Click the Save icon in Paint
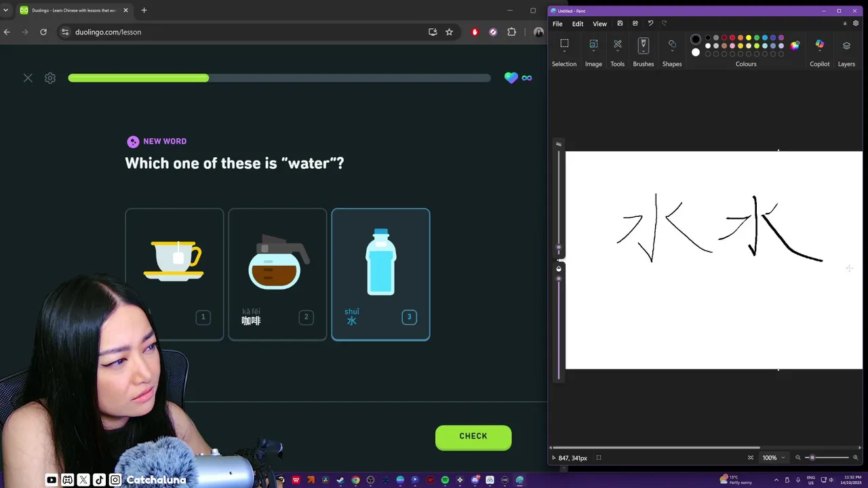The image size is (868, 488). pyautogui.click(x=620, y=24)
